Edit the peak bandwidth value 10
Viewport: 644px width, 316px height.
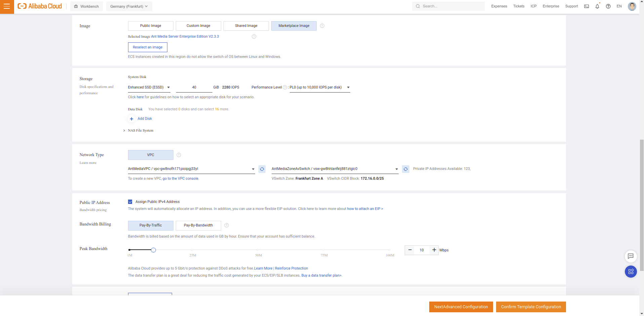pyautogui.click(x=422, y=250)
